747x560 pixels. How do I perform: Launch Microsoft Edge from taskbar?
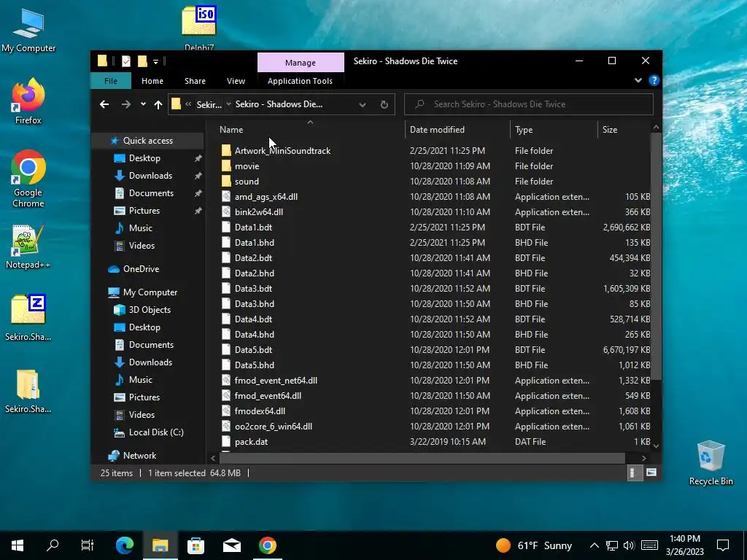[125, 545]
